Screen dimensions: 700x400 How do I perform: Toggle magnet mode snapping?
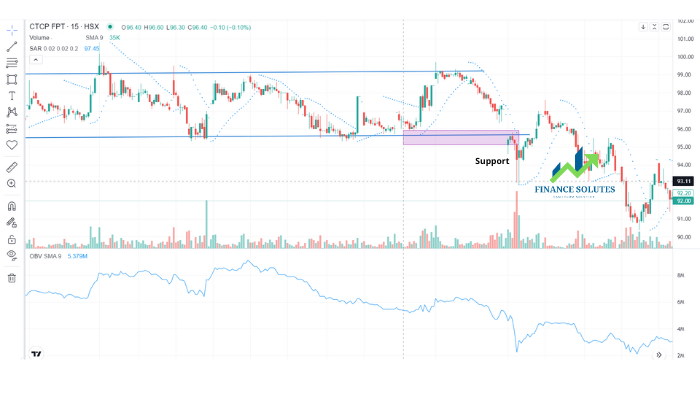click(x=12, y=206)
